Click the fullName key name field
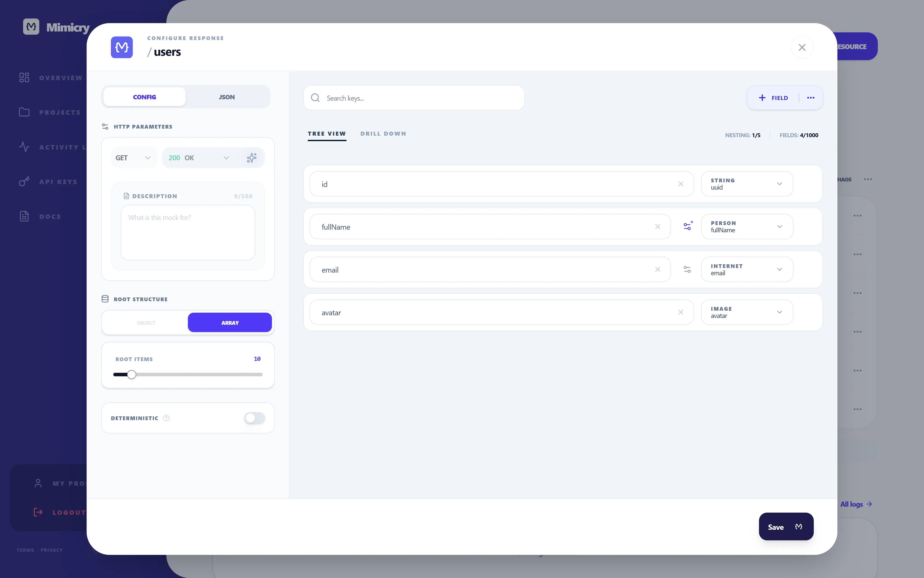Viewport: 924px width, 578px height. pyautogui.click(x=490, y=227)
